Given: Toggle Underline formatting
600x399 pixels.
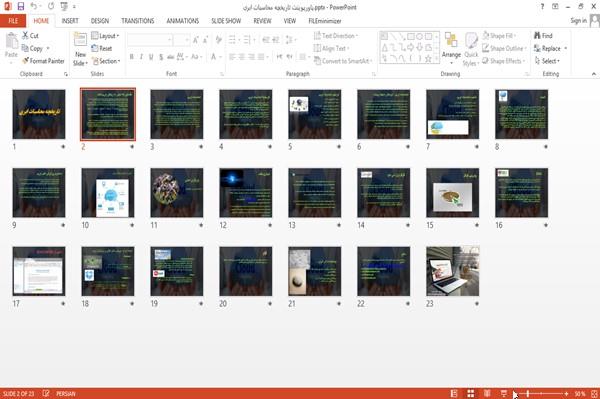Looking at the screenshot, I should [151, 57].
